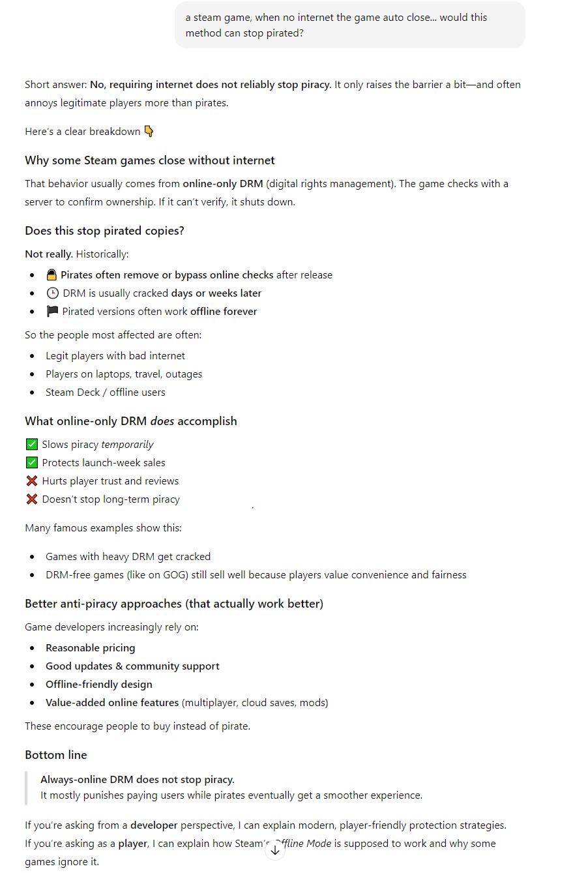Click the quoted Always-online DRM statement
The height and width of the screenshot is (873, 588).
pos(138,779)
